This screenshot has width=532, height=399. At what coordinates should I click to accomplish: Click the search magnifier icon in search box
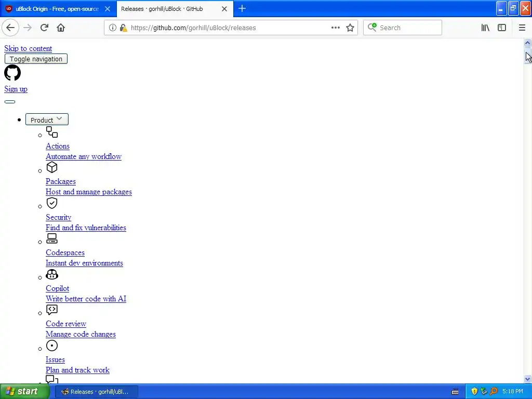[372, 28]
